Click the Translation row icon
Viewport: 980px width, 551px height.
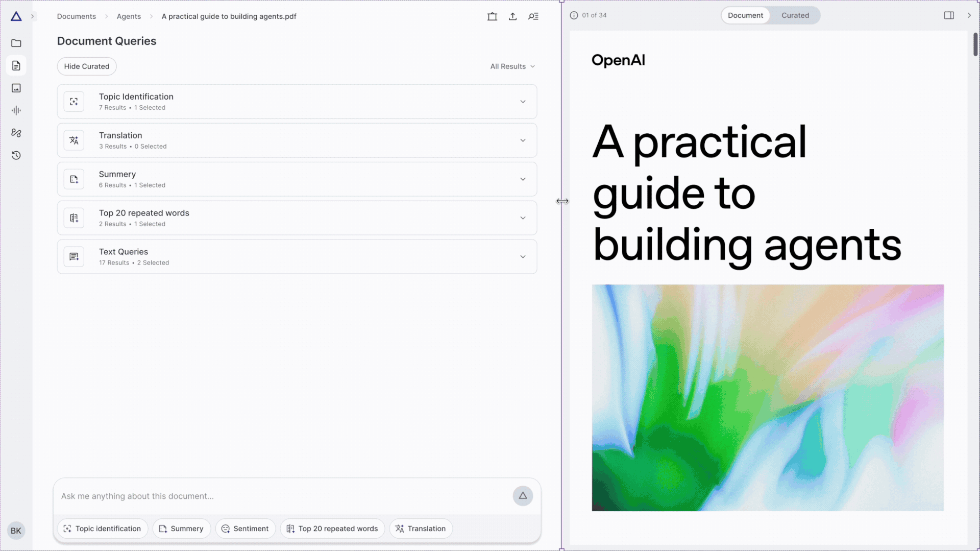74,140
